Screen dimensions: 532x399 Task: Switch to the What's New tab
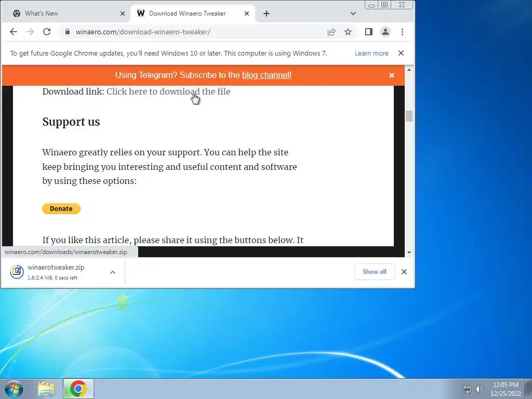click(66, 14)
